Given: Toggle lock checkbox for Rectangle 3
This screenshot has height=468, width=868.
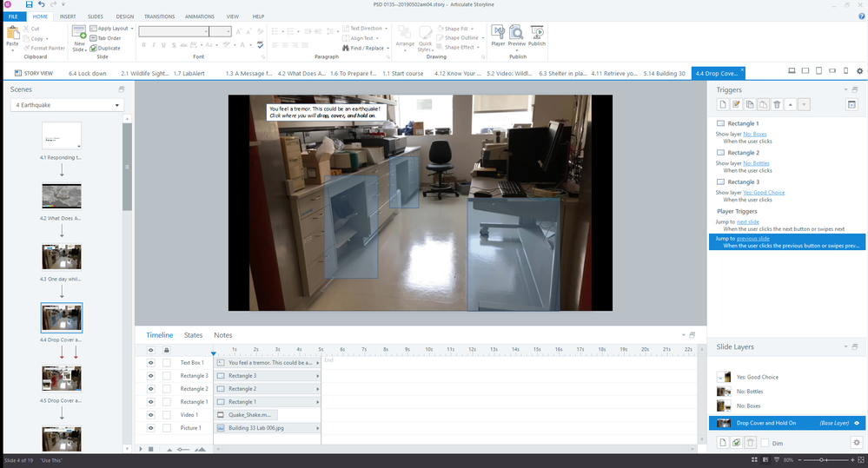Looking at the screenshot, I should (167, 375).
